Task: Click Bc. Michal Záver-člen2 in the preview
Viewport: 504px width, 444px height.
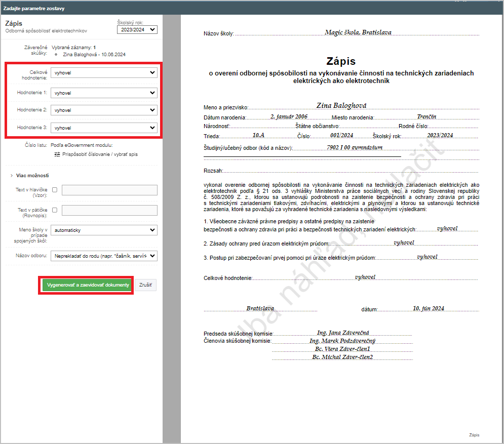Action: coord(342,357)
